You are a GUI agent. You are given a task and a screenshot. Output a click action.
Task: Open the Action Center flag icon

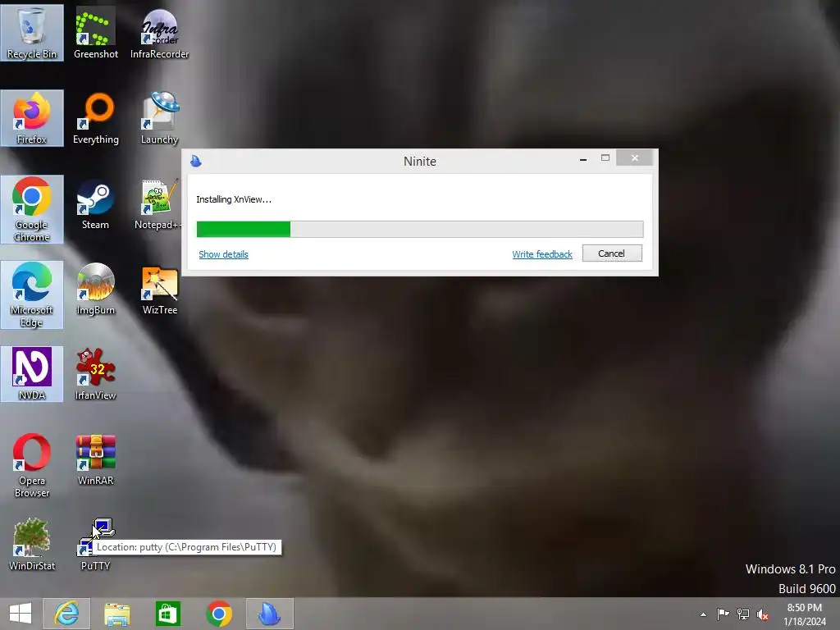tap(723, 614)
